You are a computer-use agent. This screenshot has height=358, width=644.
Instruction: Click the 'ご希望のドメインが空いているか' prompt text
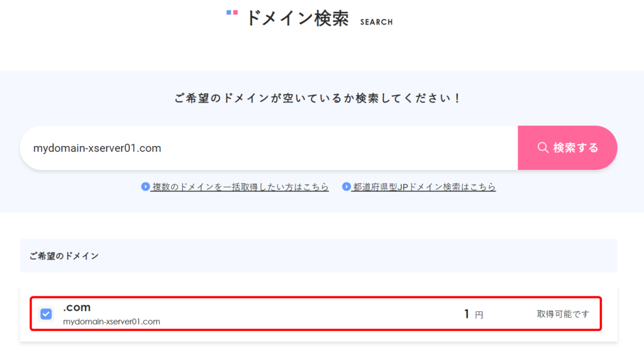318,98
